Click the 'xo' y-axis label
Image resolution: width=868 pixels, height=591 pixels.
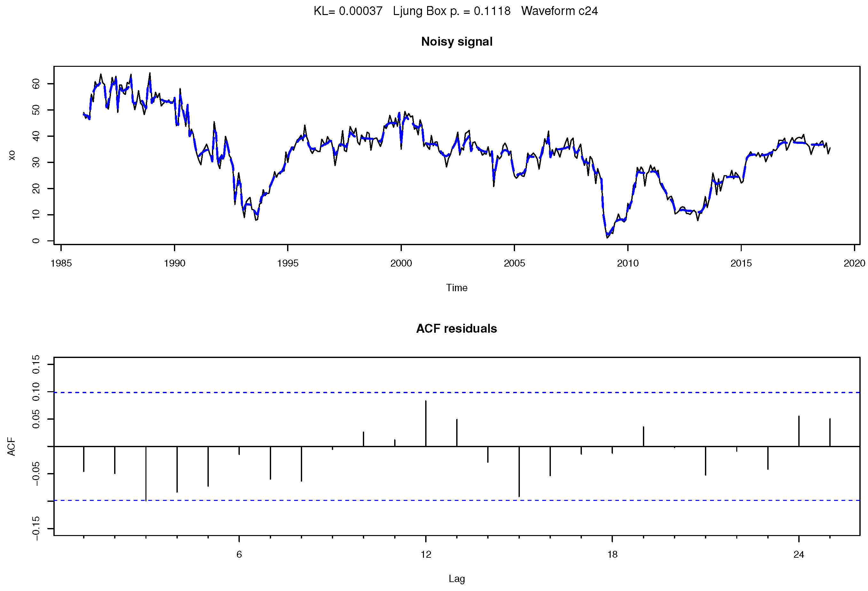tap(12, 155)
